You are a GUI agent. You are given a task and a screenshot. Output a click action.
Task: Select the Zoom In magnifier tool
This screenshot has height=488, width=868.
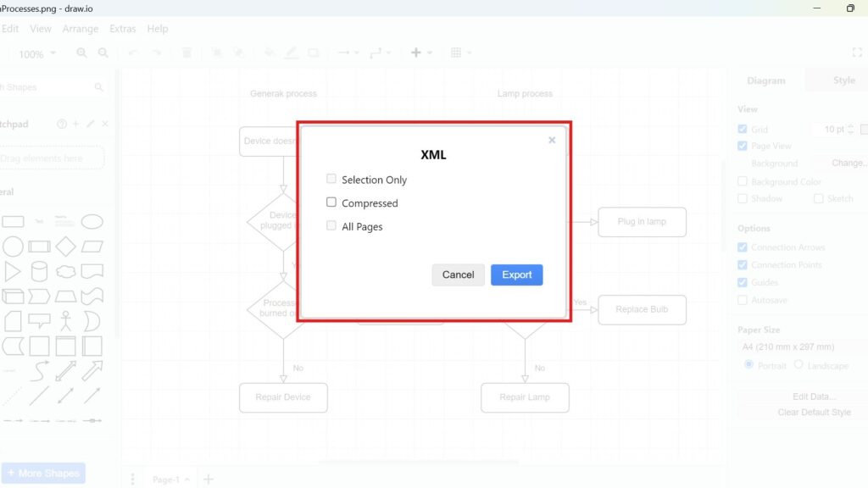pyautogui.click(x=81, y=53)
